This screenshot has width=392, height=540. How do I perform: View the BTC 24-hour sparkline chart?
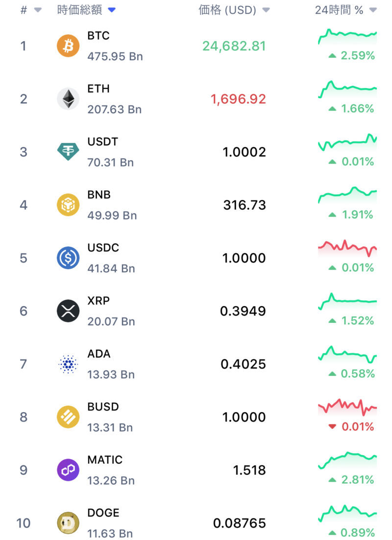347,35
